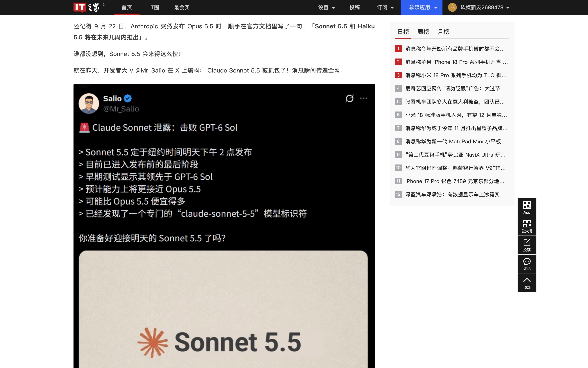Viewport: 588px width, 368px height.
Task: Switch to the 周榜 ranking tab
Action: (423, 32)
